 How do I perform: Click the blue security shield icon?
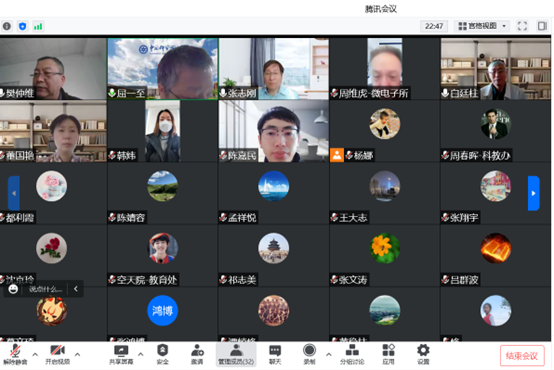23,26
